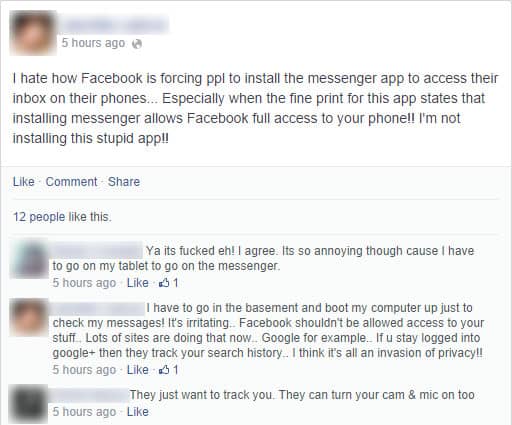
Task: Open the third commenter's blurred name
Action: [x=90, y=395]
